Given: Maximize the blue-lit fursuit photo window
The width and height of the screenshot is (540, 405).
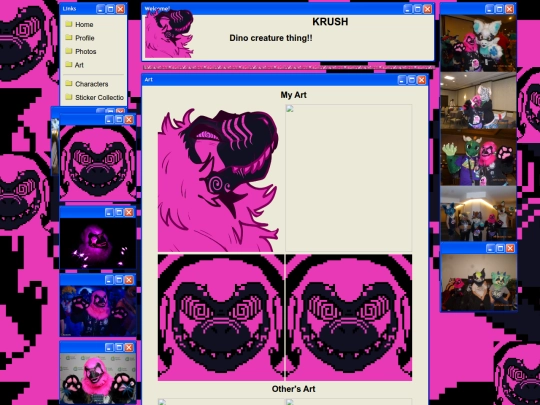Looking at the screenshot, I should coord(119,280).
